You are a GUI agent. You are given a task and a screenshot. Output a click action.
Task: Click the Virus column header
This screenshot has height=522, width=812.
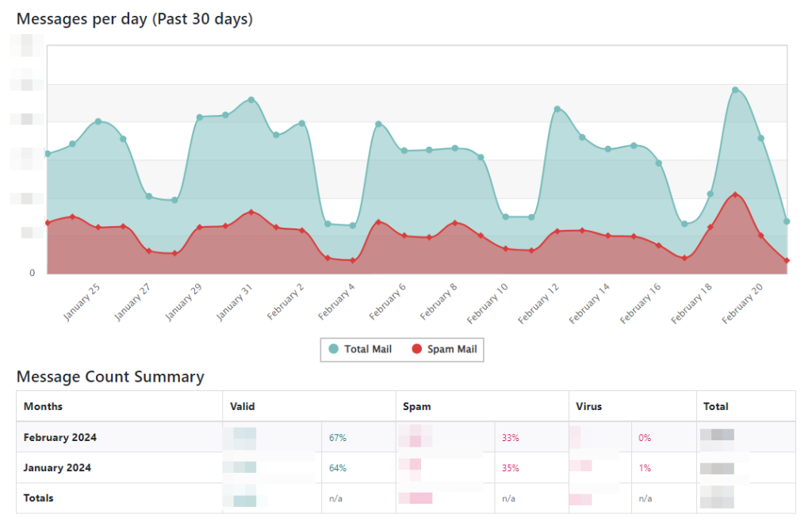click(x=589, y=406)
